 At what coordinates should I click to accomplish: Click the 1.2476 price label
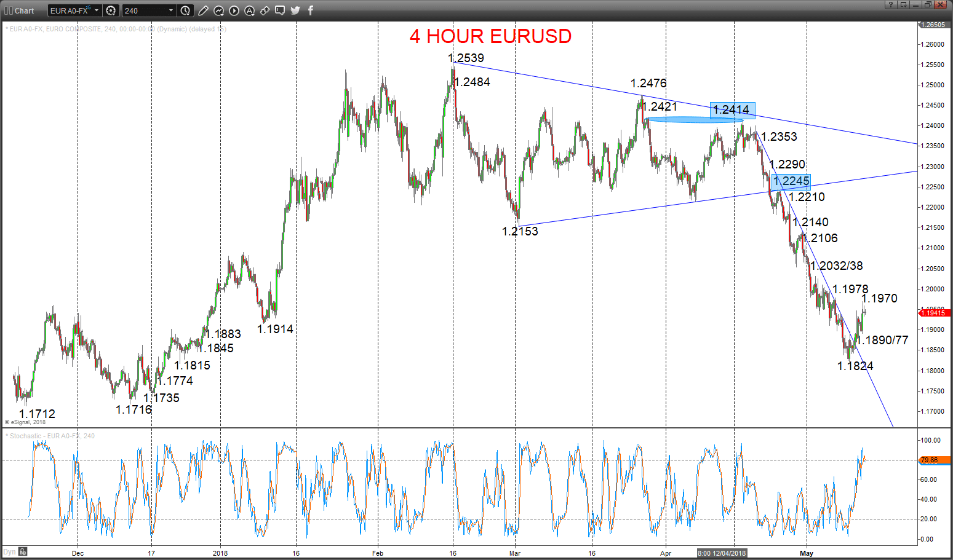coord(648,83)
